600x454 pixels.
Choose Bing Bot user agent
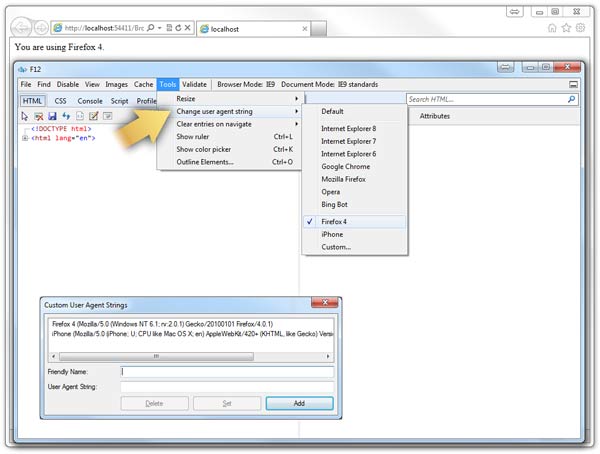click(x=355, y=204)
